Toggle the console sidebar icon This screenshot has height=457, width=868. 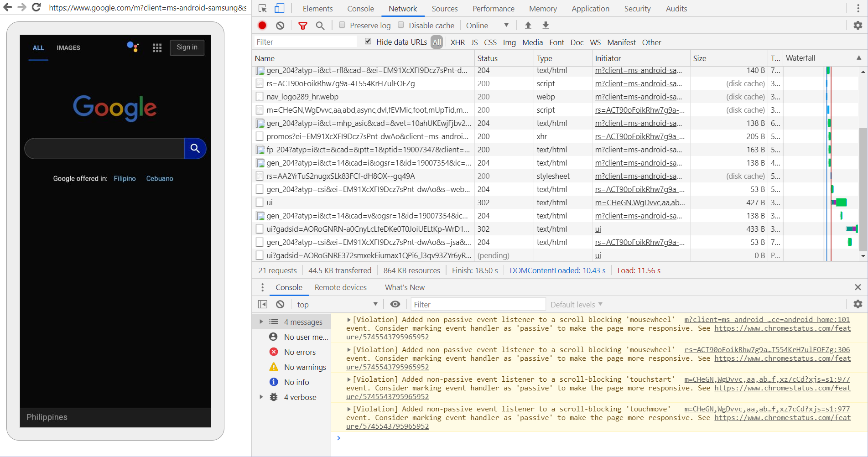pos(263,304)
